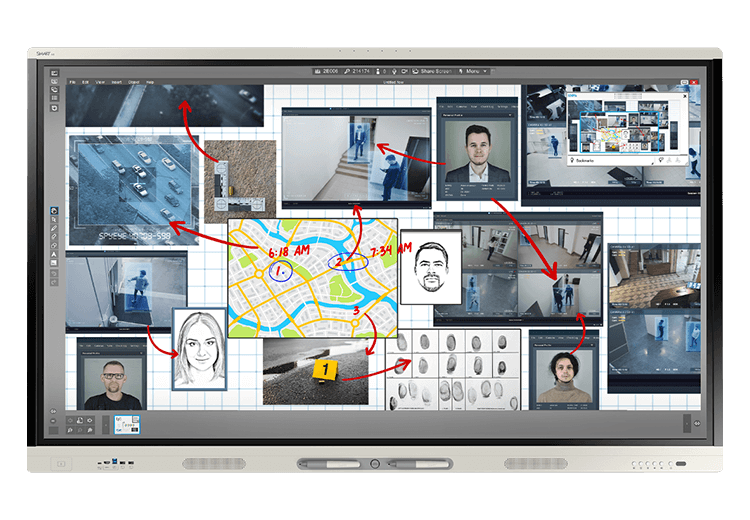The height and width of the screenshot is (520, 750).
Task: Open the Insert menu
Action: pyautogui.click(x=117, y=81)
